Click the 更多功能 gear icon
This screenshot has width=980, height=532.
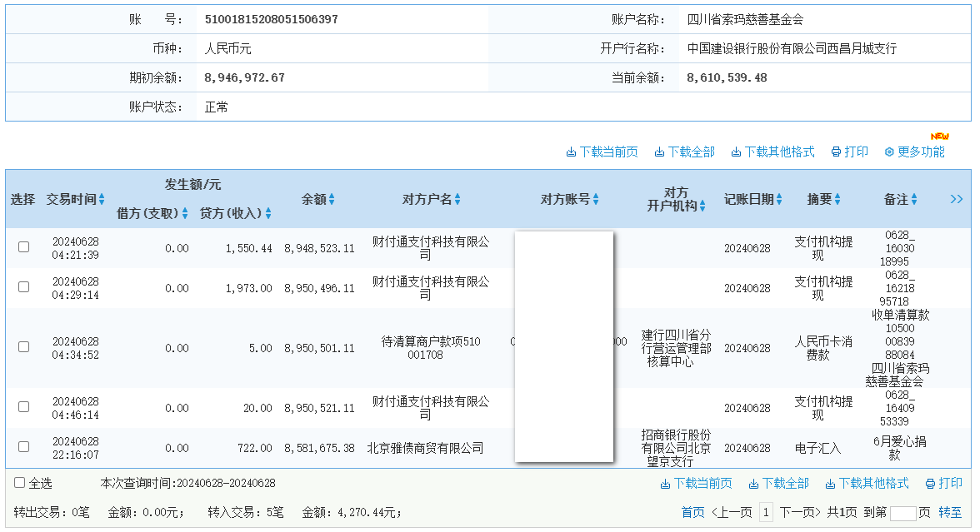tap(889, 152)
